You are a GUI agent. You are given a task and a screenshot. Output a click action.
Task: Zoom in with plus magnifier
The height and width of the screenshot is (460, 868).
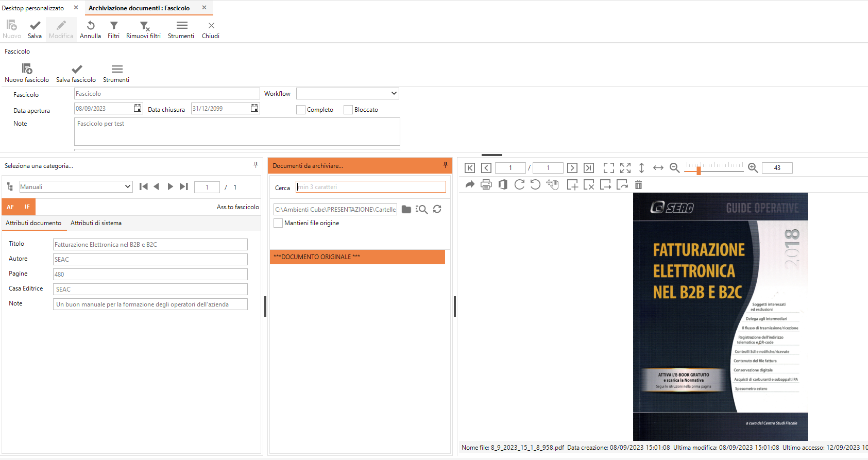point(753,168)
